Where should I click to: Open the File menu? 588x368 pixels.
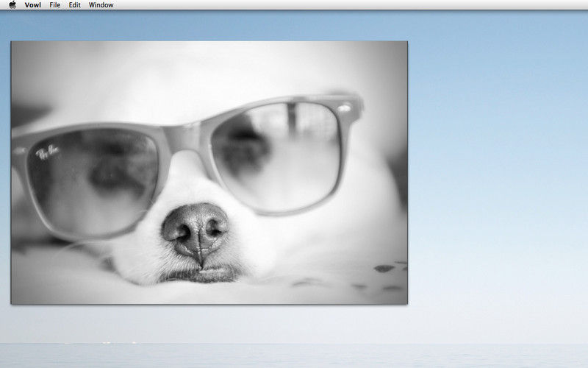pos(55,4)
